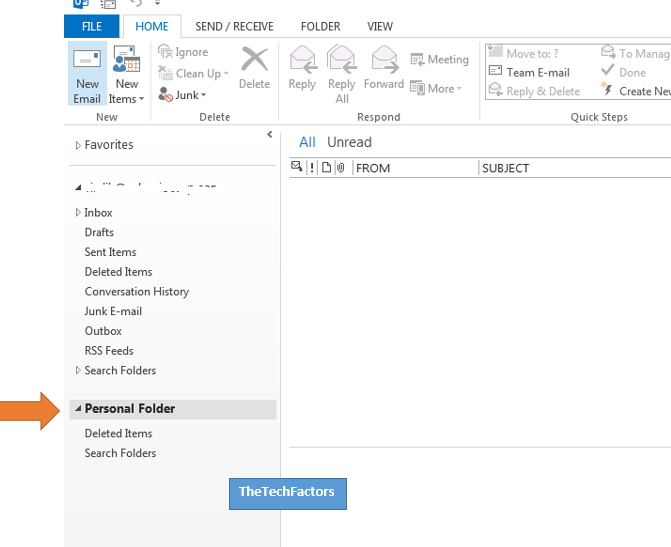Viewport: 671px width, 547px height.
Task: Sort by the item type document icon
Action: coord(327,167)
